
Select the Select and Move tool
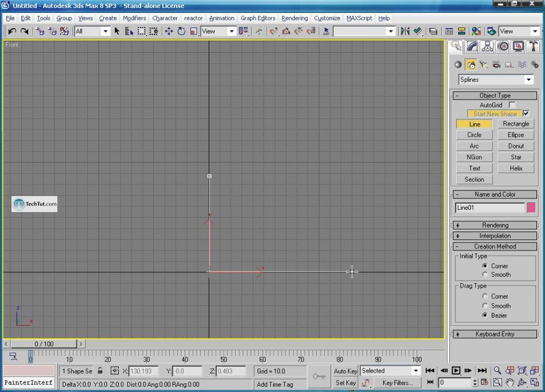[169, 32]
